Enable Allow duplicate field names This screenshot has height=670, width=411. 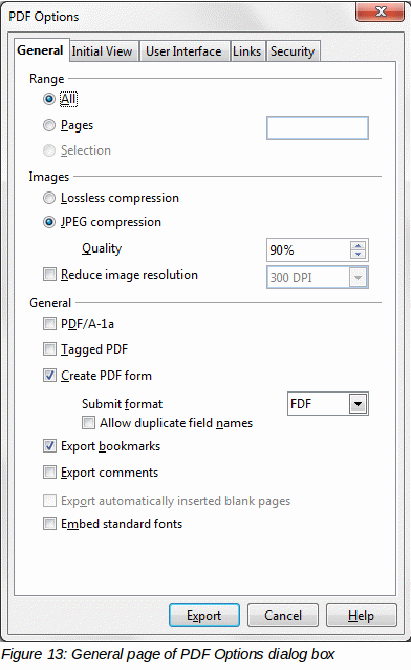pyautogui.click(x=88, y=423)
